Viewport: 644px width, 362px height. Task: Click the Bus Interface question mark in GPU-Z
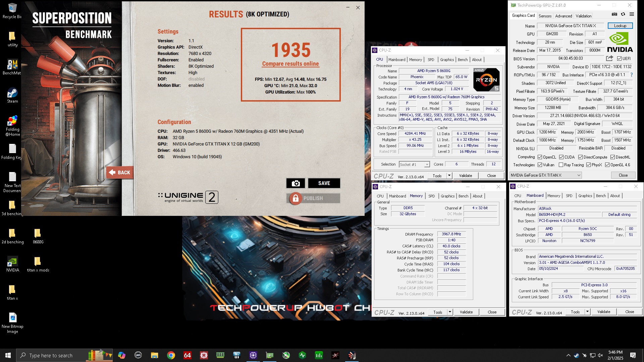(x=632, y=75)
